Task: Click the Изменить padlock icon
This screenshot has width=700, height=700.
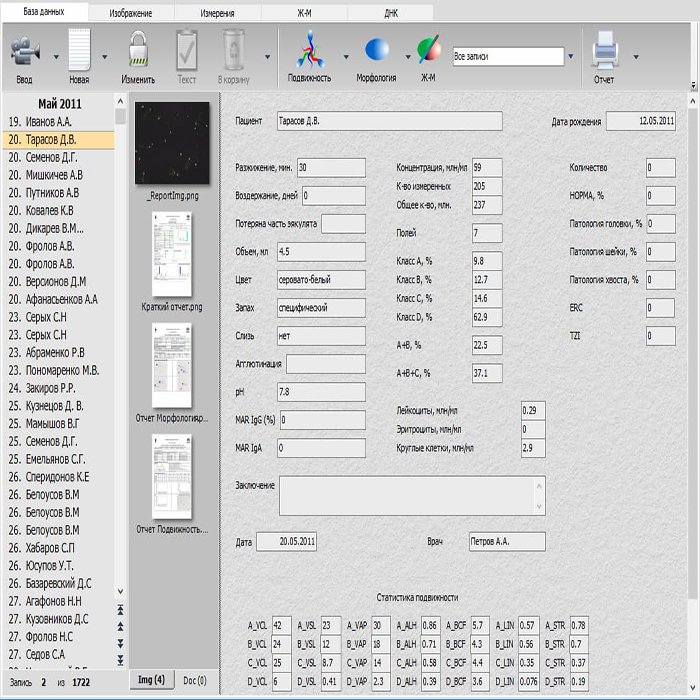Action: click(x=138, y=50)
